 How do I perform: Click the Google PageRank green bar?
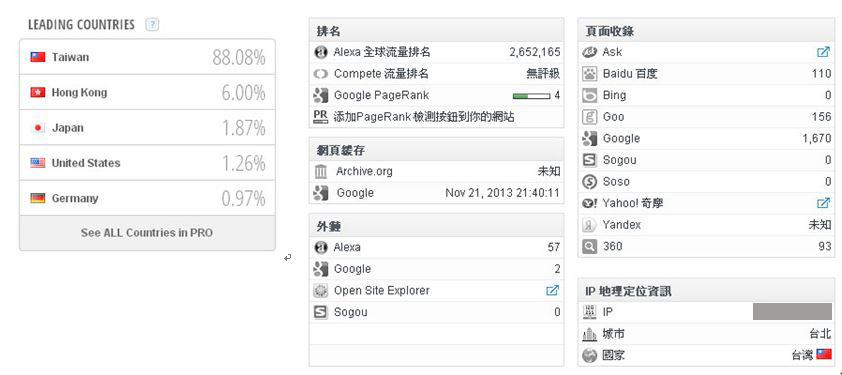pos(531,96)
